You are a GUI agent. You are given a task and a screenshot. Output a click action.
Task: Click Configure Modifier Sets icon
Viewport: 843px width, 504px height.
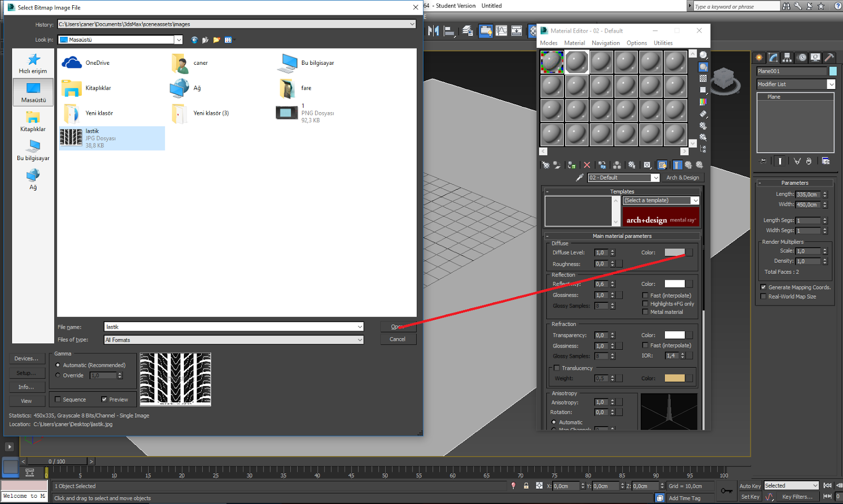tap(826, 161)
